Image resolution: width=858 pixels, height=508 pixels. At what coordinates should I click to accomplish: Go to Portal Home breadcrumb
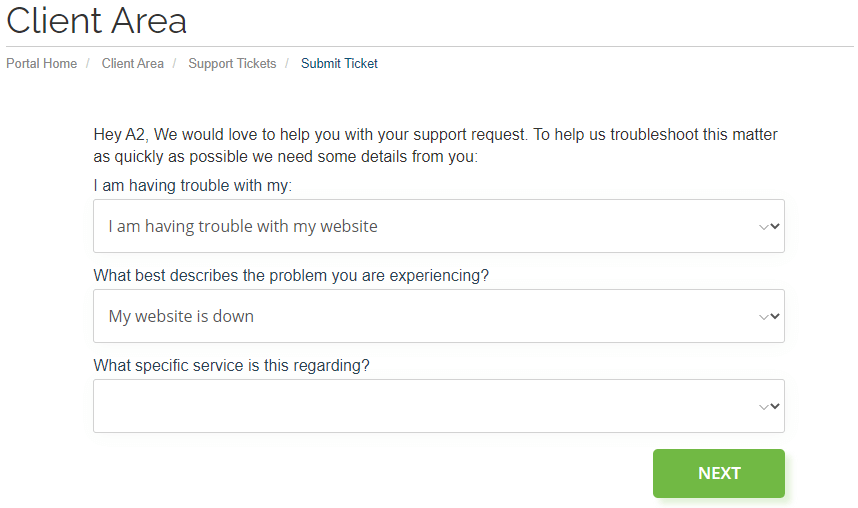(x=41, y=63)
